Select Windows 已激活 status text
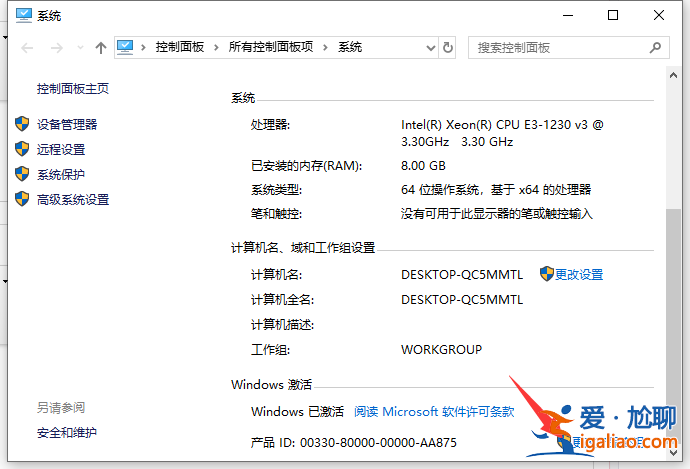The image size is (690, 469). tap(297, 412)
